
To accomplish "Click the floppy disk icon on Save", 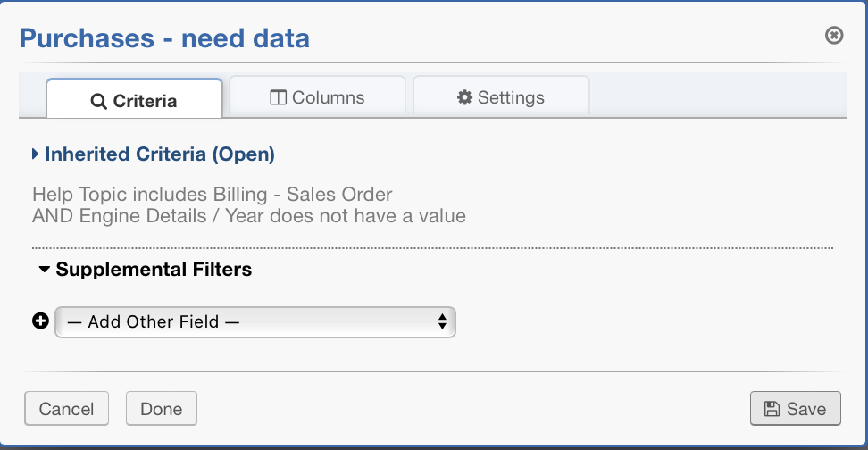I will (772, 409).
